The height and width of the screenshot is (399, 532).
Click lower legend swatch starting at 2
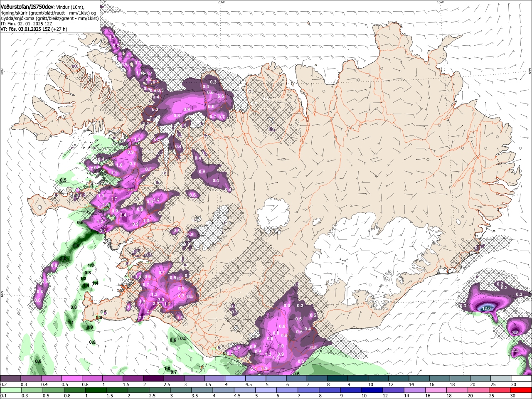click(138, 390)
